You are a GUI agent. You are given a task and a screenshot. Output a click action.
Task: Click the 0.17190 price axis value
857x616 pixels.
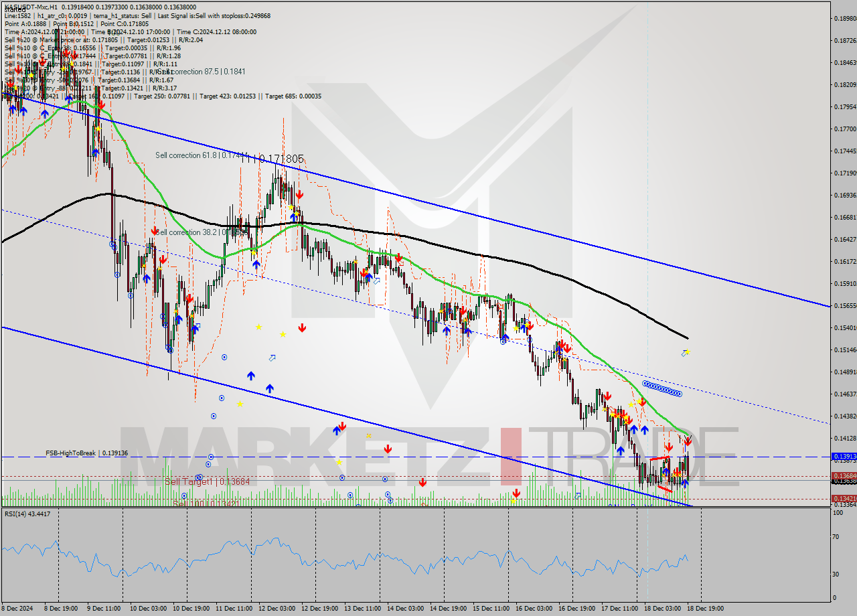844,173
